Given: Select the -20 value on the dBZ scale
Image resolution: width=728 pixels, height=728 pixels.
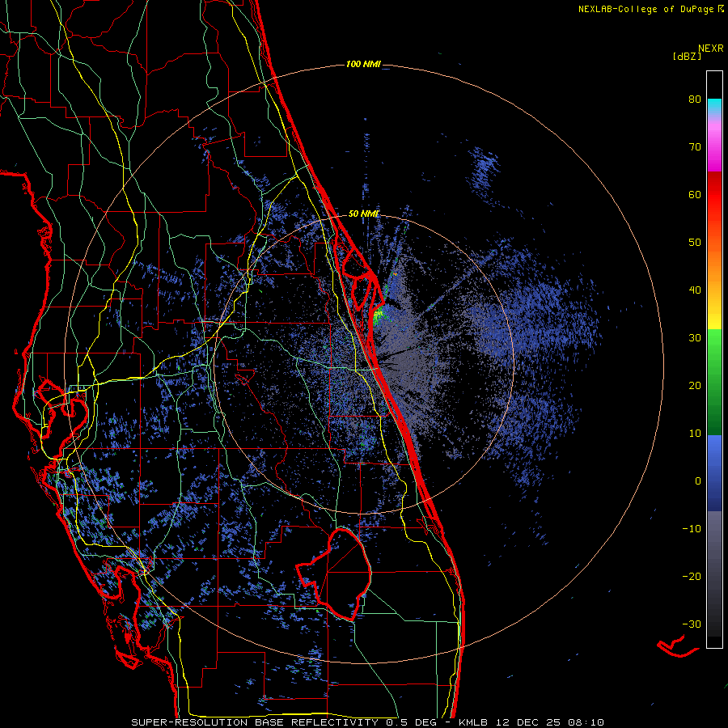Looking at the screenshot, I should pyautogui.click(x=692, y=576).
